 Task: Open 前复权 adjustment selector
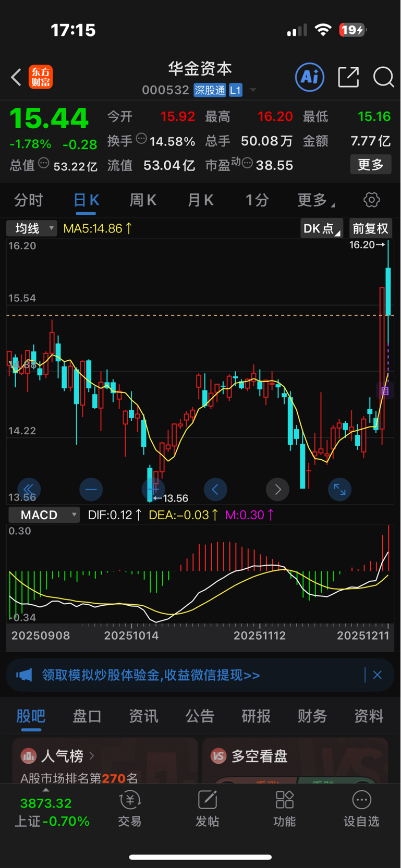[x=370, y=228]
